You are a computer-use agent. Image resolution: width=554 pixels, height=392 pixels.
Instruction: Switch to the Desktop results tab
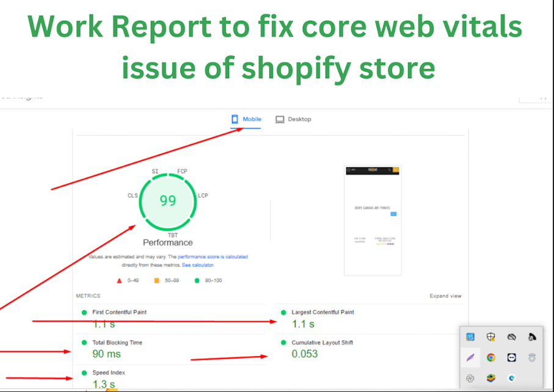(x=293, y=119)
